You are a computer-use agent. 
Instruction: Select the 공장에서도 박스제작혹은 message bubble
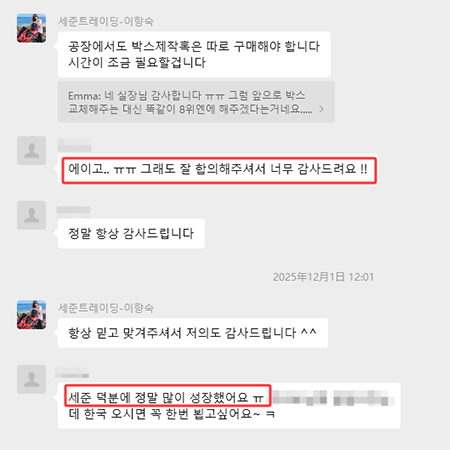point(194,54)
